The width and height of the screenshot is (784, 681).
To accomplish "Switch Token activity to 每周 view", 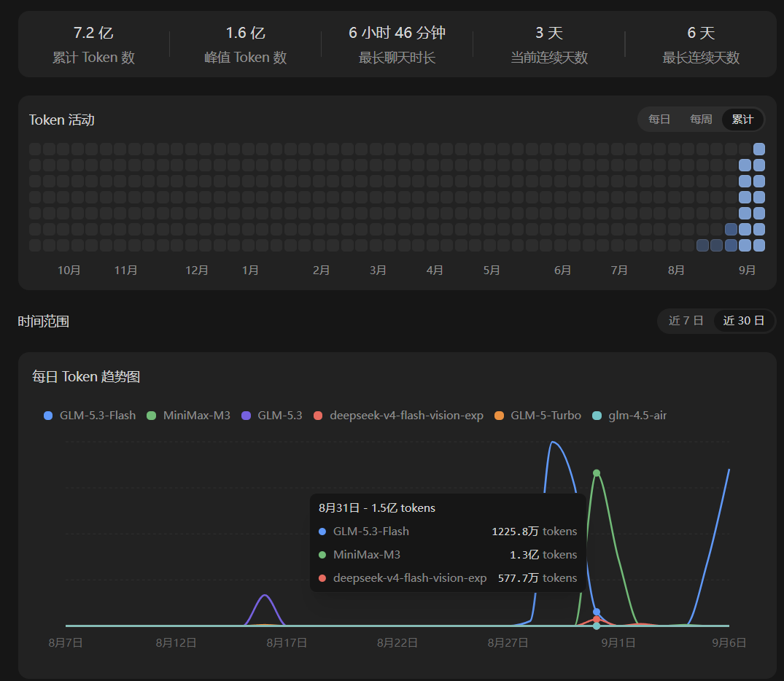I will click(701, 120).
